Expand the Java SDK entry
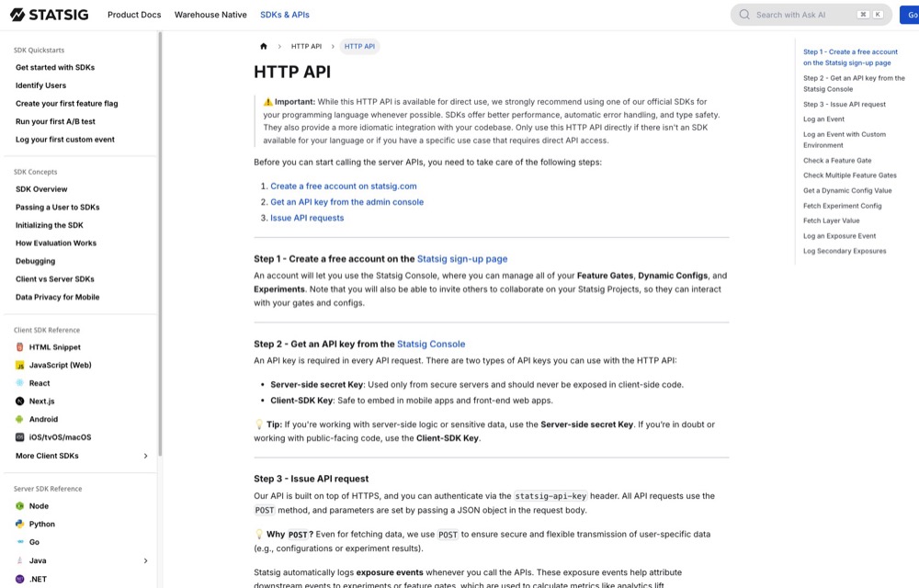This screenshot has height=588, width=919. tap(145, 560)
